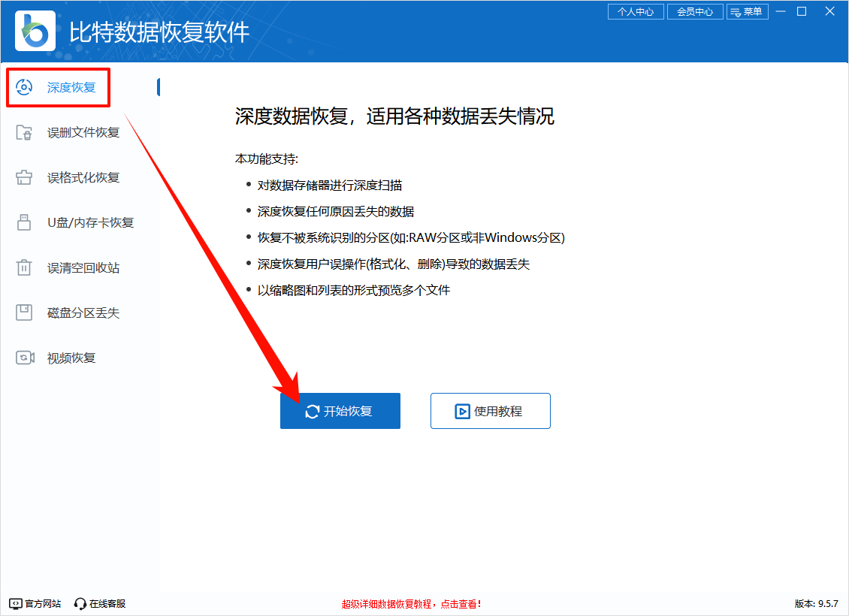Open 会员中心 in title bar
Viewport: 849px width, 616px height.
[x=695, y=11]
